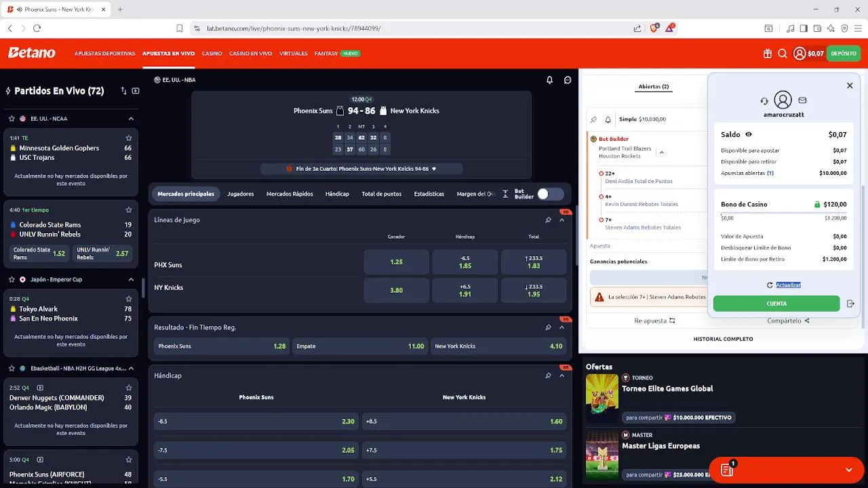Open the match chat bubble icon
868x488 pixels.
click(x=568, y=80)
